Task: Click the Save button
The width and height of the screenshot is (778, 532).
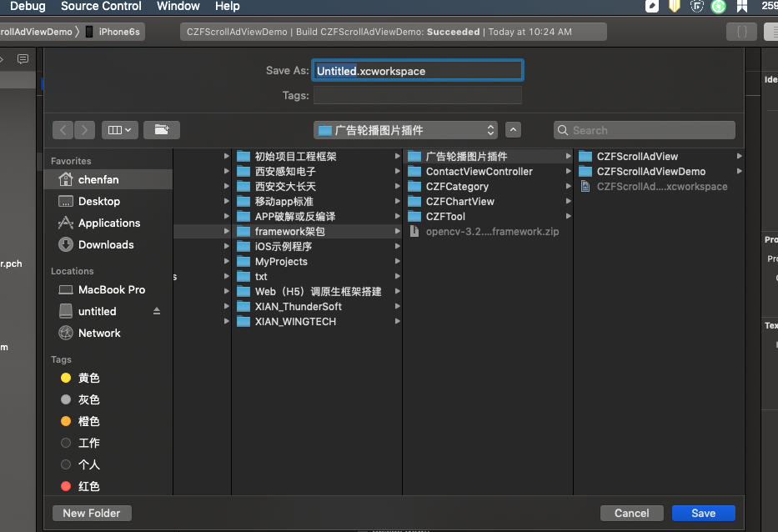Action: (x=703, y=513)
